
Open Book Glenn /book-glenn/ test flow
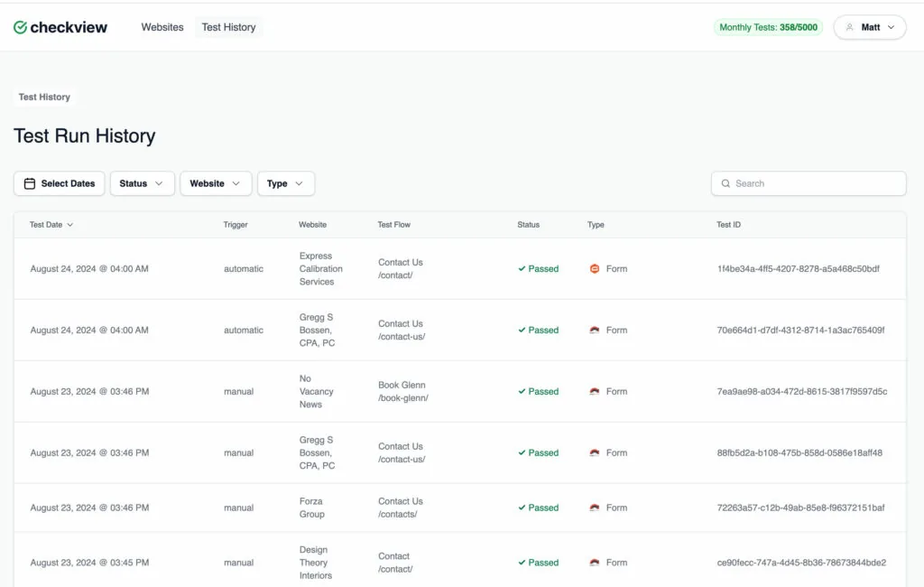[x=403, y=391]
